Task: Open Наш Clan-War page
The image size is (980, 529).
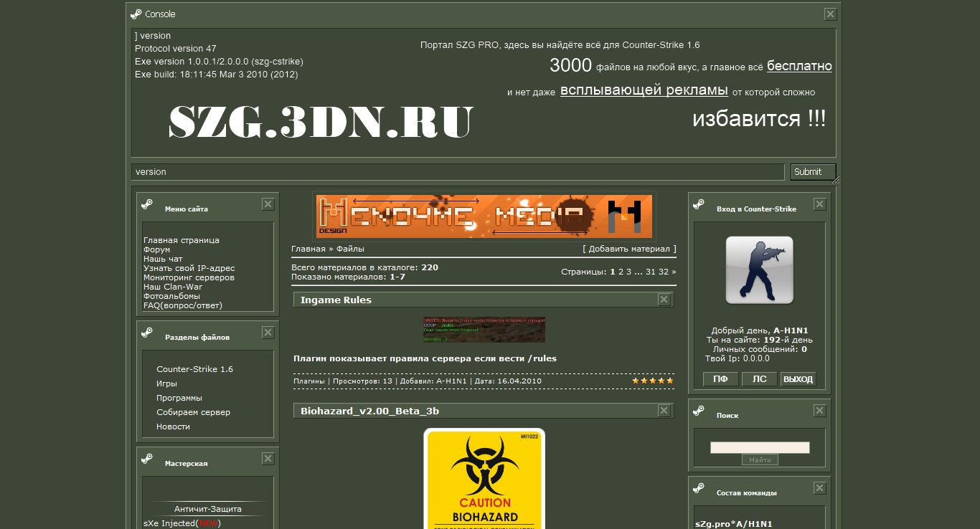Action: click(x=173, y=287)
